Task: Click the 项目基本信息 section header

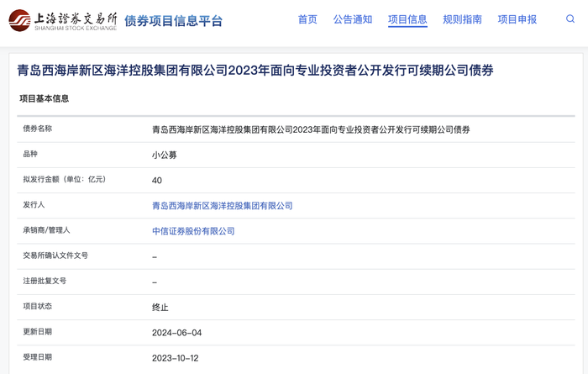Action: click(45, 98)
